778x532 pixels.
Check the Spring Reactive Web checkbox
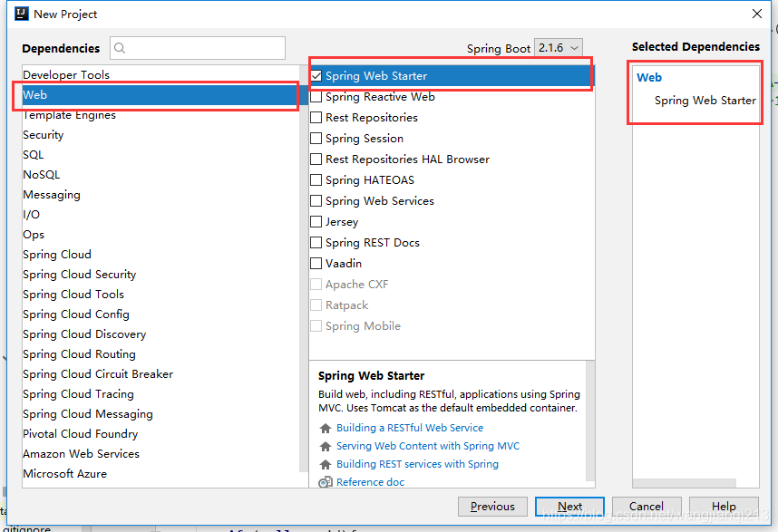316,97
